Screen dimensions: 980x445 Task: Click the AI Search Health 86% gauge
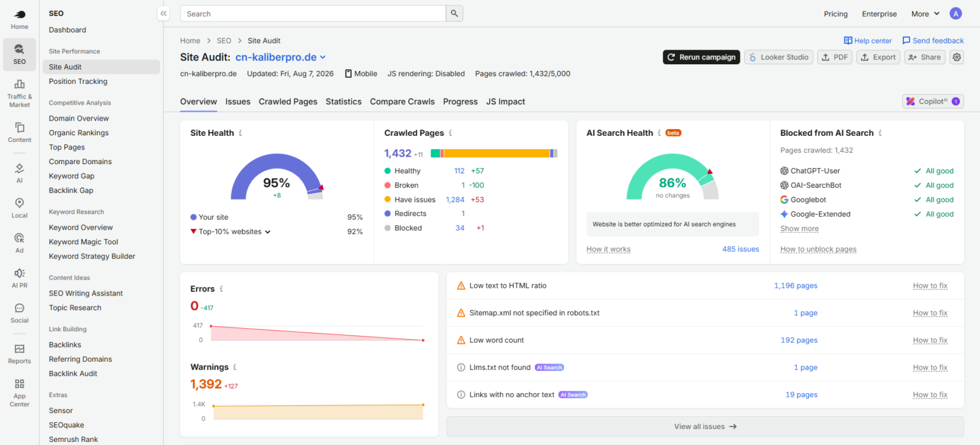pyautogui.click(x=673, y=177)
